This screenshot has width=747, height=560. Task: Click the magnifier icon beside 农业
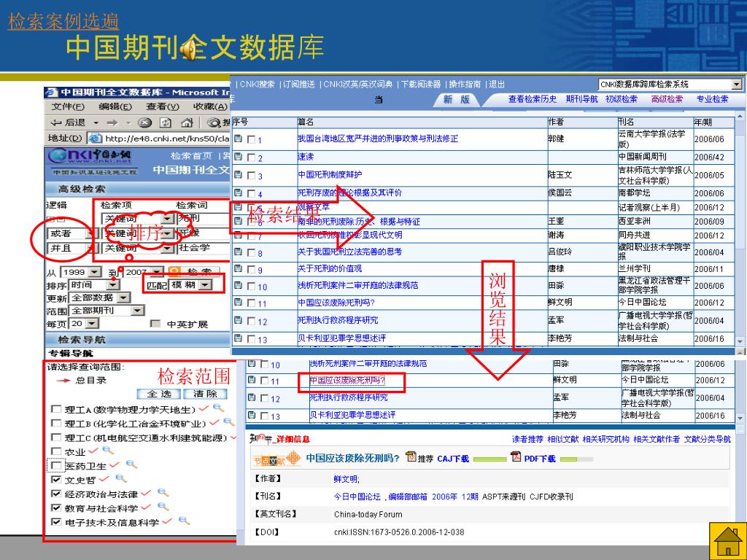pos(108,450)
